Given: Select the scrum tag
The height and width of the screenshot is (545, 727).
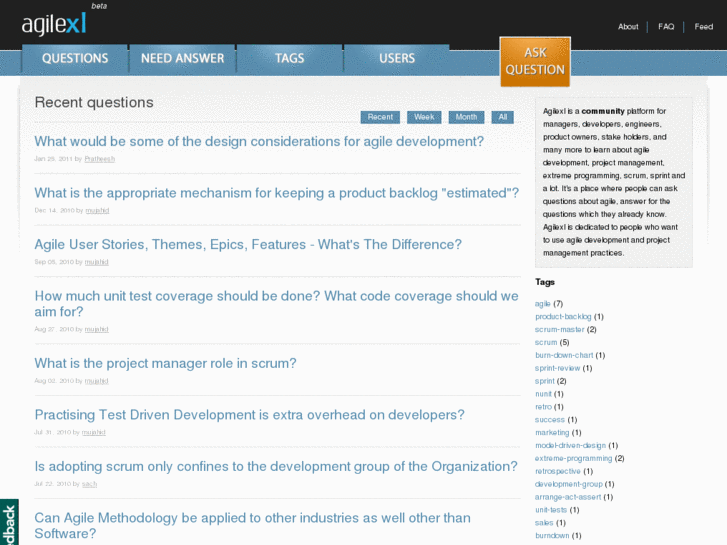Looking at the screenshot, I should (x=546, y=343).
